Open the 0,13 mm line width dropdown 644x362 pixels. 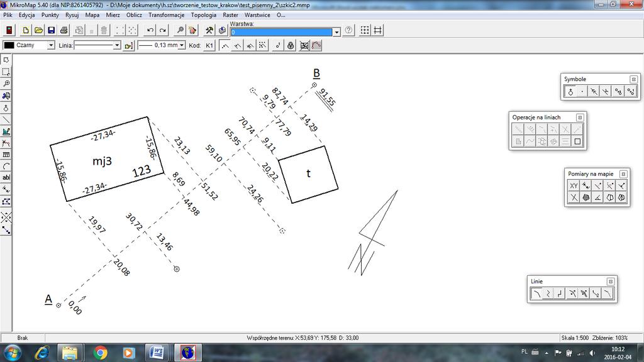point(182,45)
